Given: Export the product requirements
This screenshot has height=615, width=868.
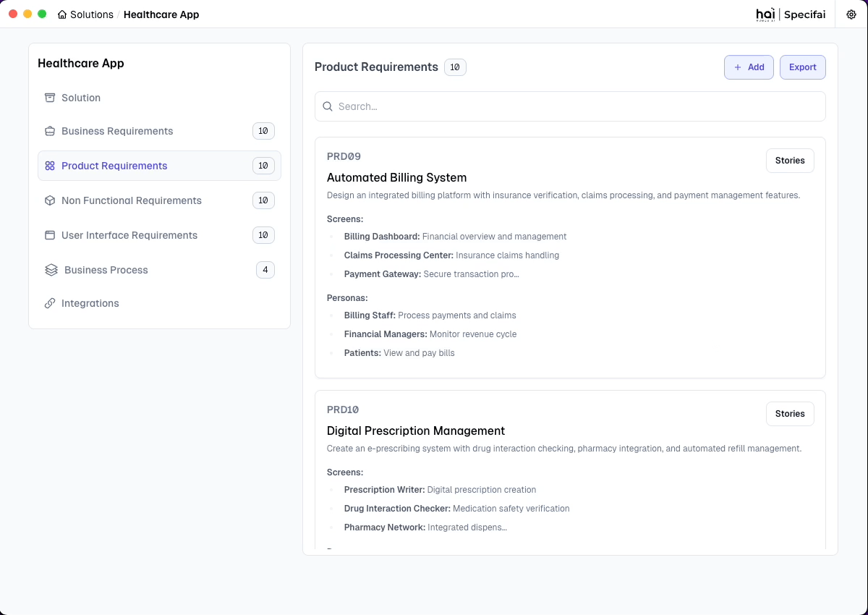Looking at the screenshot, I should 803,67.
